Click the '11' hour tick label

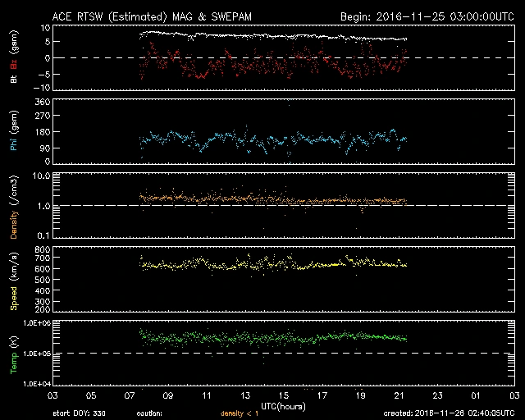pos(207,395)
